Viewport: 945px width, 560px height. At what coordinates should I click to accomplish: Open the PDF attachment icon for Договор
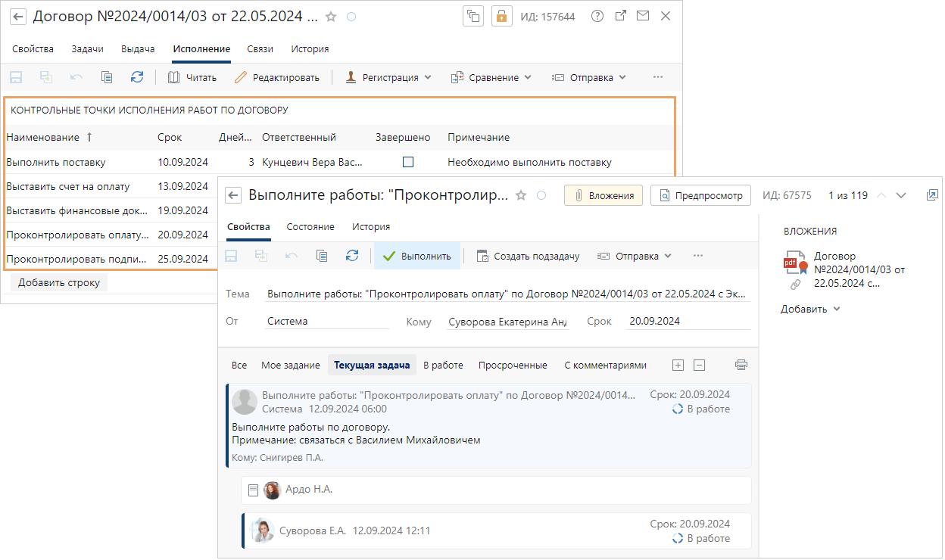pos(795,264)
